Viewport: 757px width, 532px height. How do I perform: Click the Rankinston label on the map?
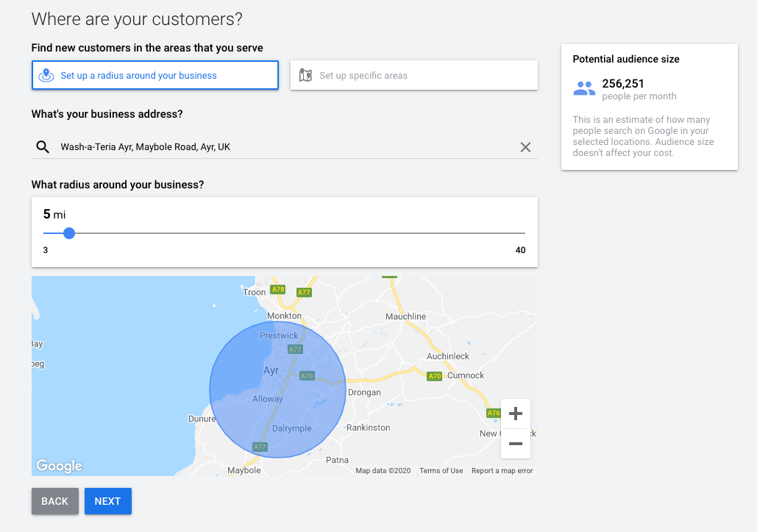pyautogui.click(x=368, y=428)
